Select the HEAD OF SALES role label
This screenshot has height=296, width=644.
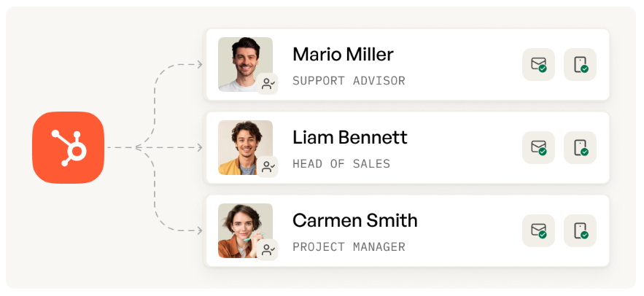pyautogui.click(x=341, y=164)
